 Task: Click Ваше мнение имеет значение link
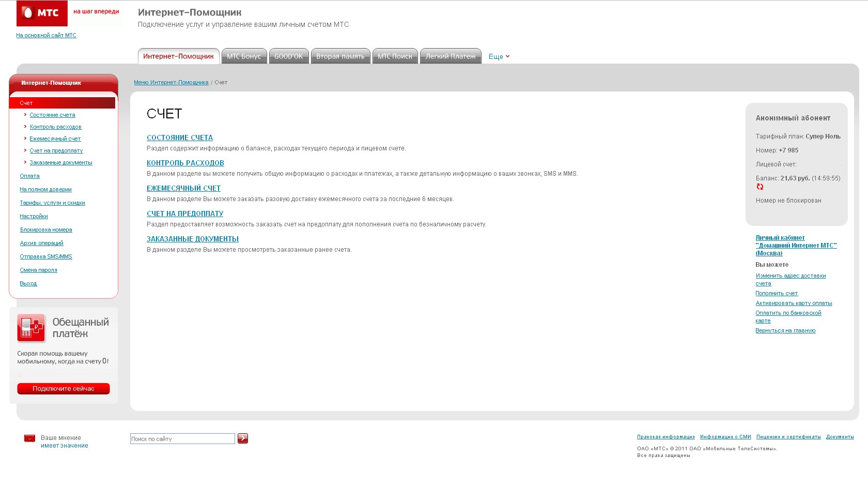tap(64, 441)
